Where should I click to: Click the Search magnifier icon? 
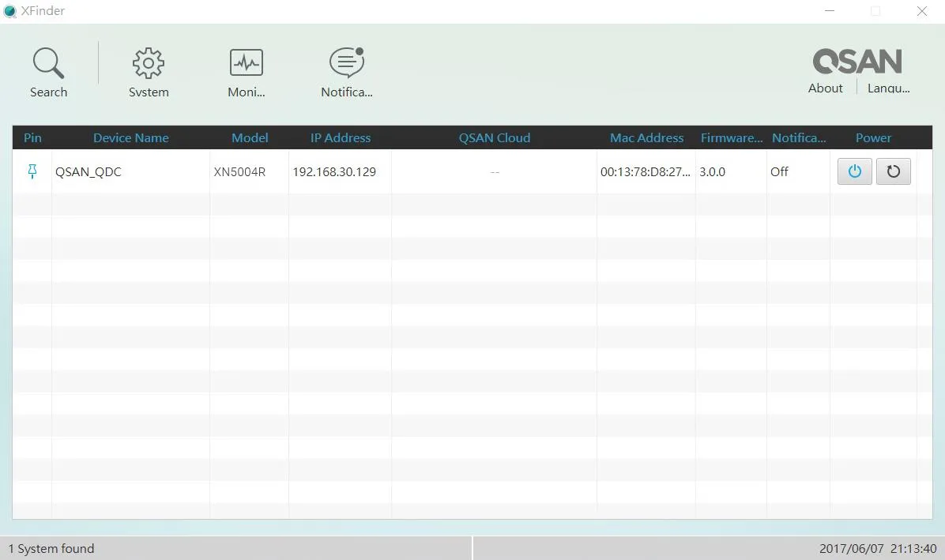click(48, 63)
